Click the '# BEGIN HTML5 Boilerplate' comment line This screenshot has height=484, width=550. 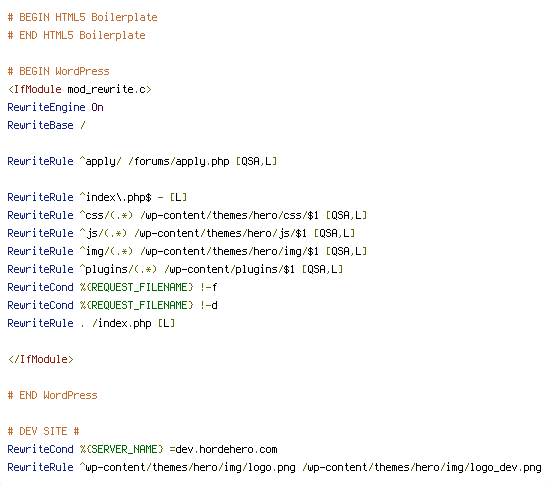coord(82,17)
